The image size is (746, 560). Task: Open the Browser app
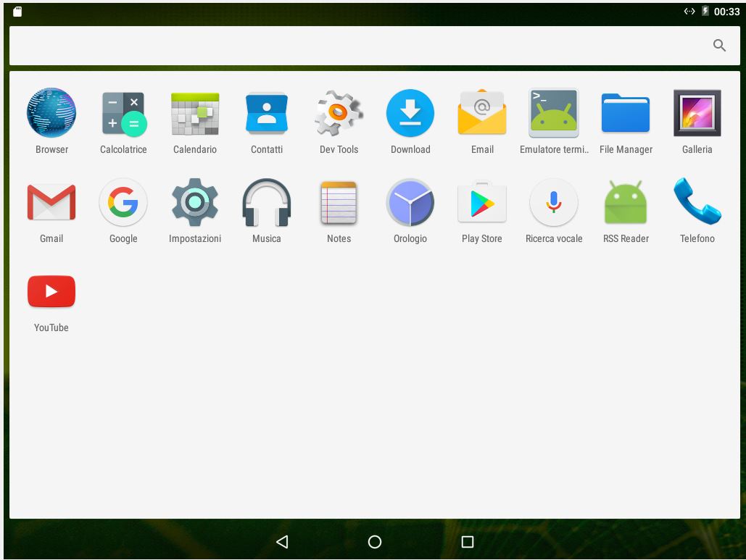click(x=51, y=113)
